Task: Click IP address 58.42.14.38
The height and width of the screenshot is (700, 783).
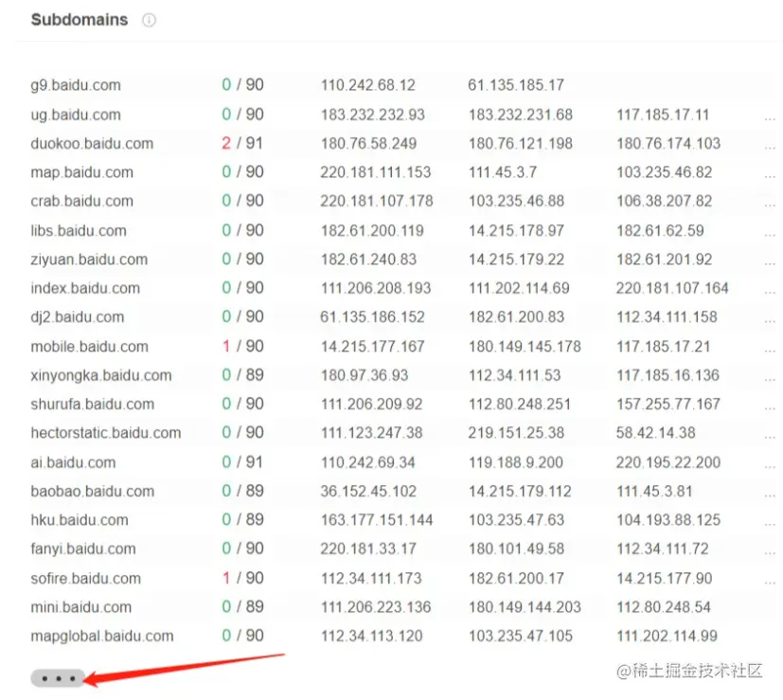Action: tap(656, 433)
